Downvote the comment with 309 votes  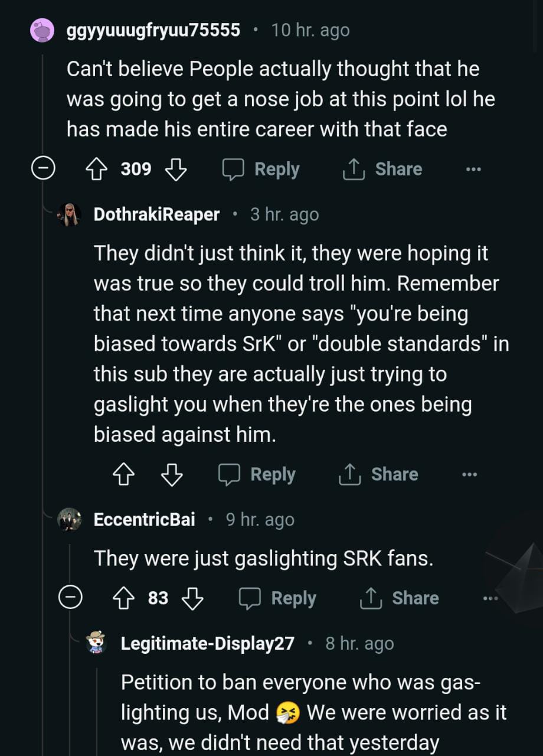(x=176, y=170)
